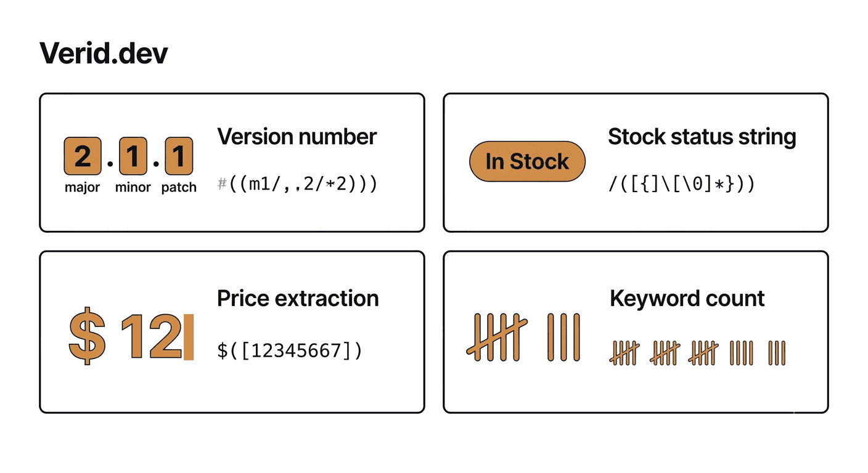
Task: Click the large orange number 12
Action: click(x=150, y=336)
